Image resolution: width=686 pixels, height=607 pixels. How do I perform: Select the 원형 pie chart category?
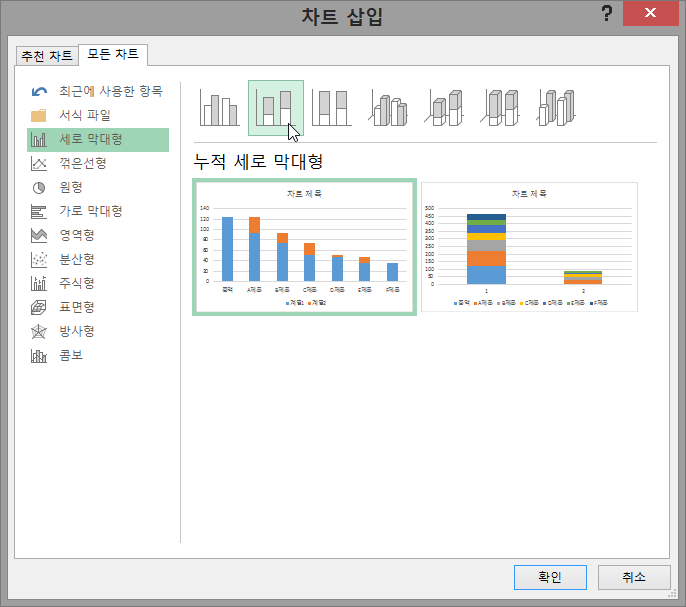coord(70,187)
